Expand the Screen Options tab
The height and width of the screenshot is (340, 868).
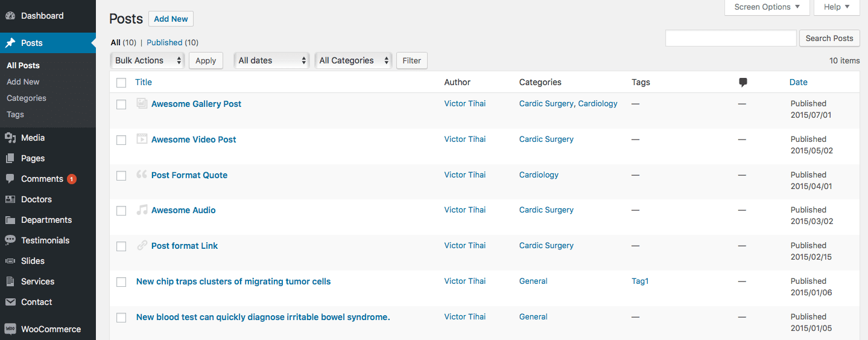(767, 7)
